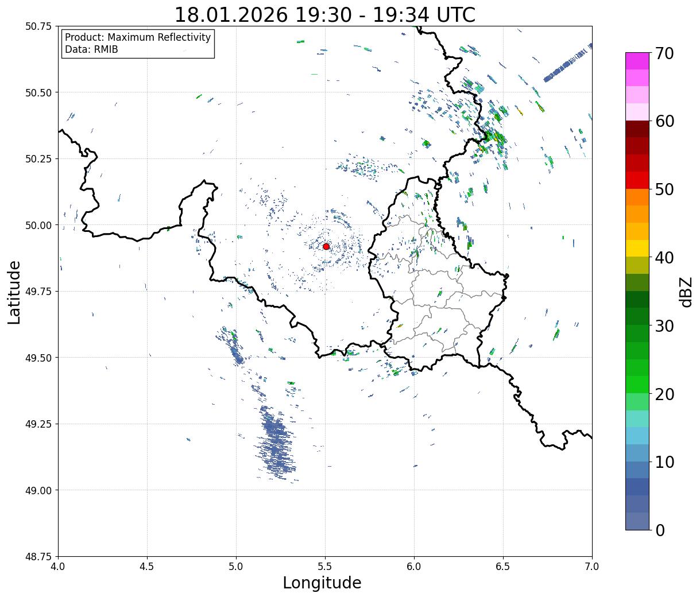Click the longitude tick label 6.0

[414, 567]
